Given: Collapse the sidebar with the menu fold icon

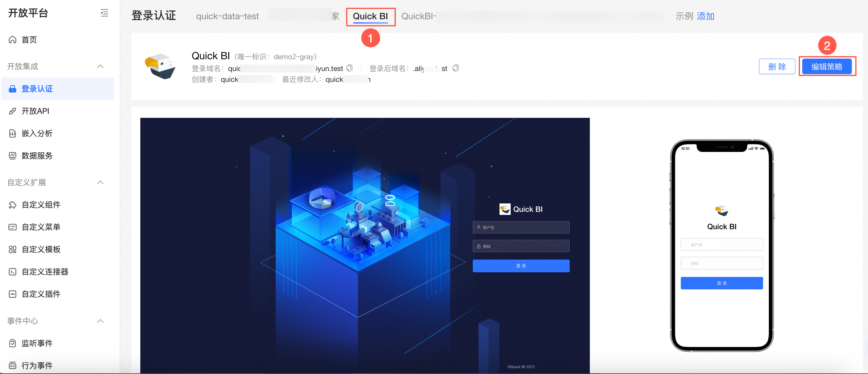Looking at the screenshot, I should (104, 13).
